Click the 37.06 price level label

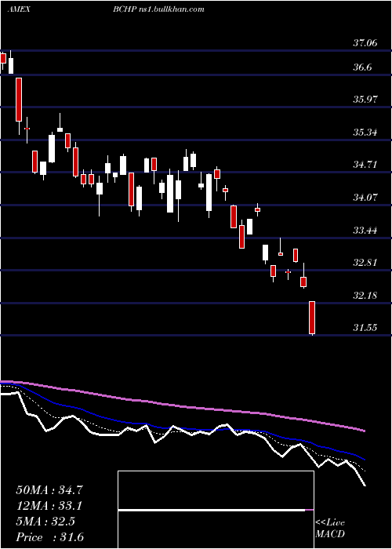tap(365, 43)
